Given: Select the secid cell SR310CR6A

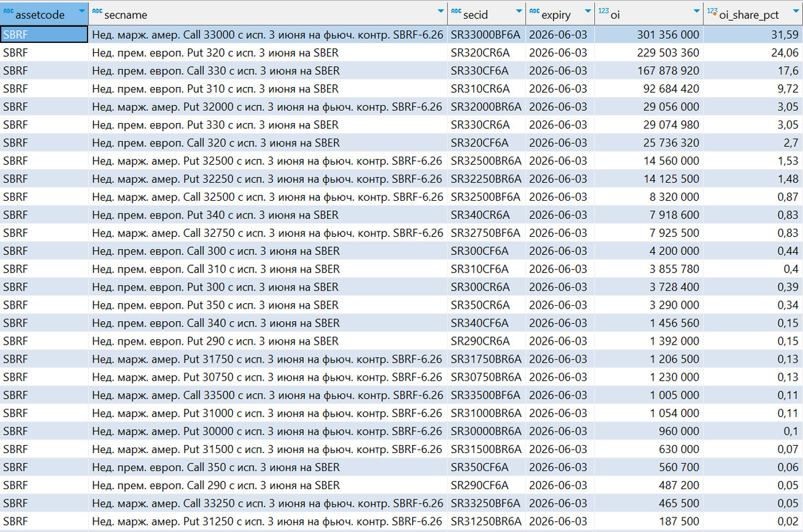Looking at the screenshot, I should pos(486,88).
